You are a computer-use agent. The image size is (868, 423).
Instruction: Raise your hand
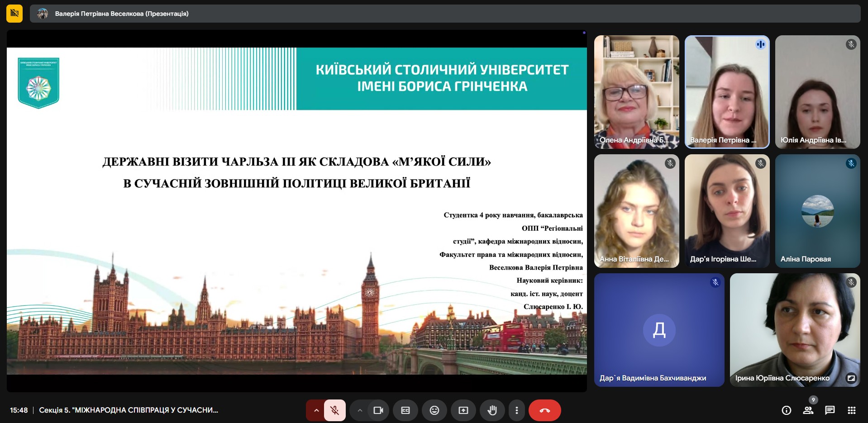tap(492, 410)
